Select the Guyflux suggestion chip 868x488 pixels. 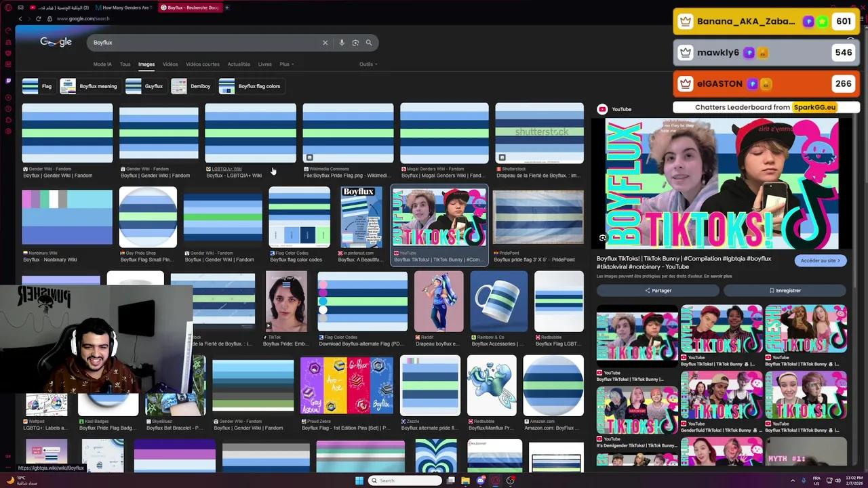click(x=145, y=86)
